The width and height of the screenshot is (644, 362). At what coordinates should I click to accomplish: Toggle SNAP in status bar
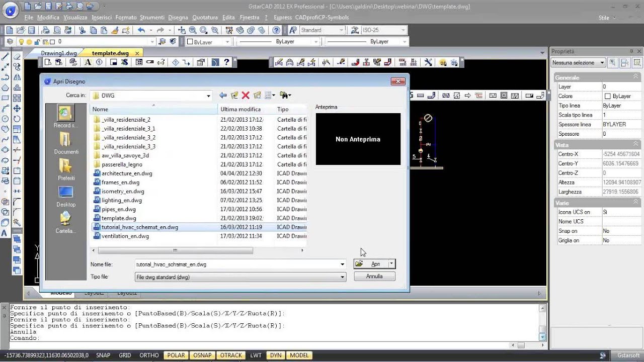click(x=103, y=355)
